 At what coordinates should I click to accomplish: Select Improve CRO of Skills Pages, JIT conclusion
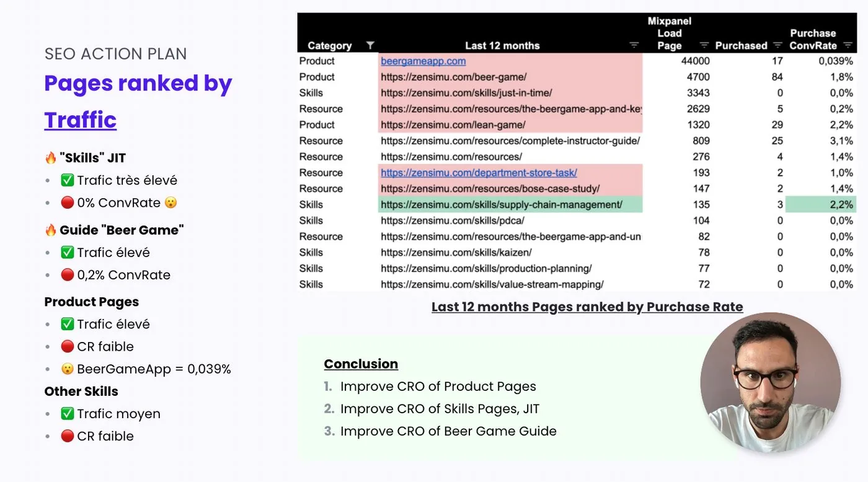[440, 409]
